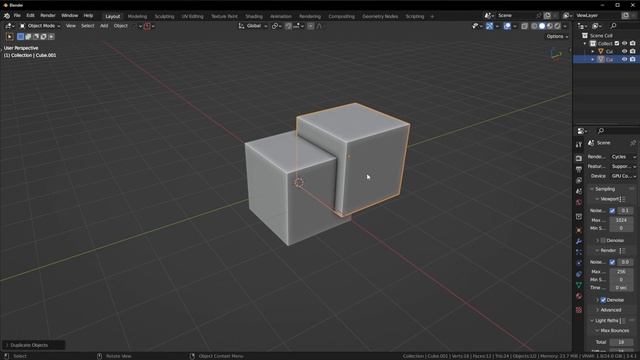
Task: Expand the Collection tree row
Action: [585, 43]
